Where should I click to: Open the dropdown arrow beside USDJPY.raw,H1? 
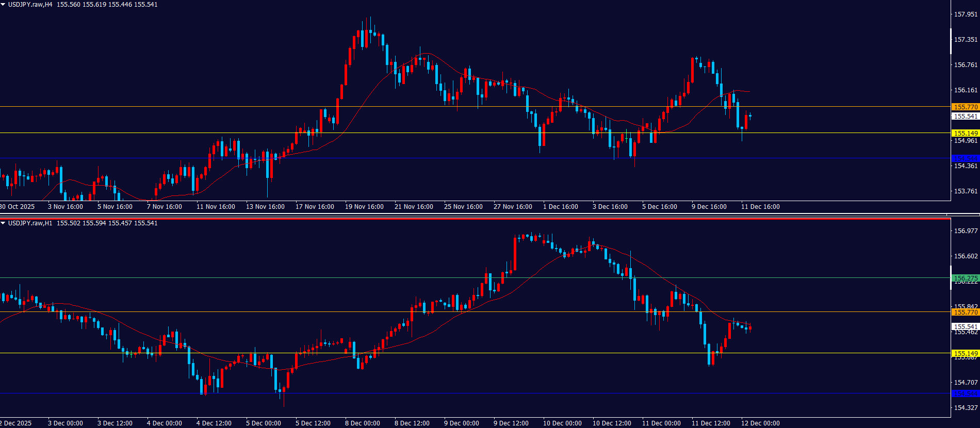pyautogui.click(x=3, y=223)
